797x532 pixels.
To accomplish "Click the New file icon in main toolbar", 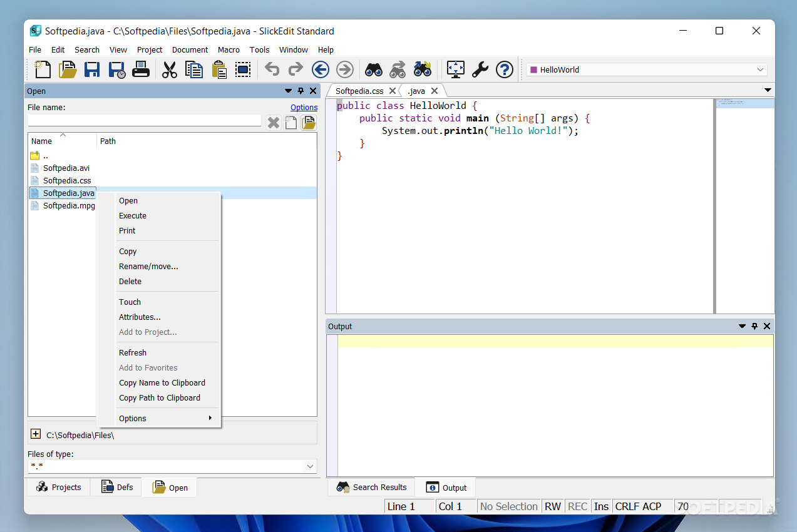I will pos(43,69).
